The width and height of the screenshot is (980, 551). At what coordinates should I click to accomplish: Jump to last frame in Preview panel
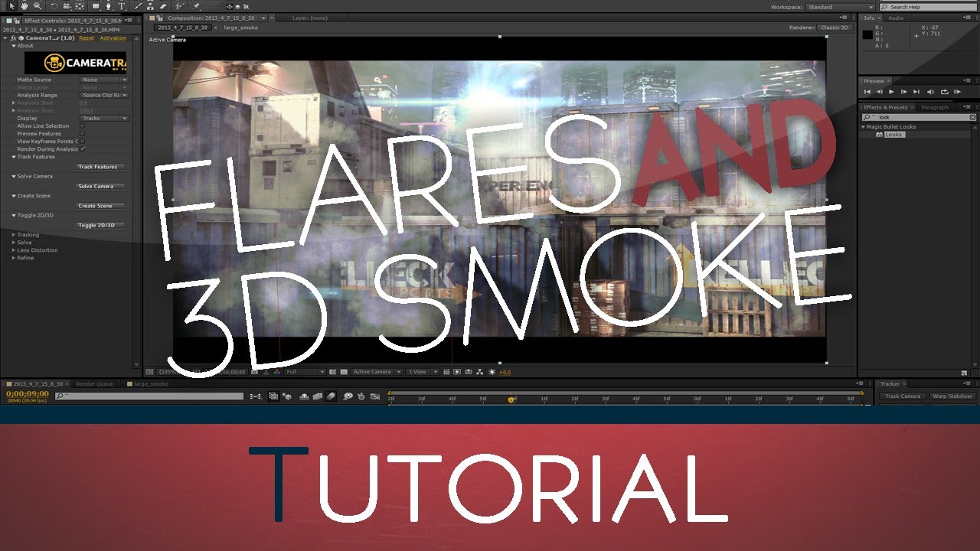(x=917, y=91)
